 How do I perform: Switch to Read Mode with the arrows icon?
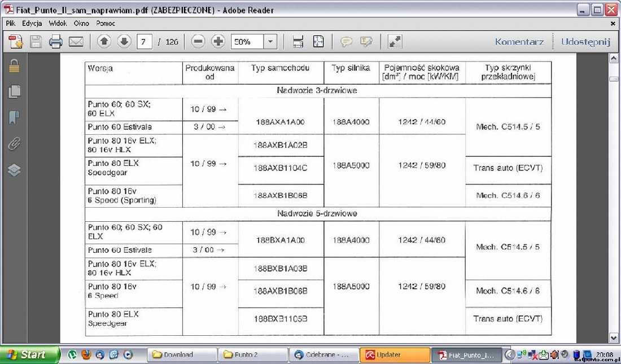tap(395, 42)
